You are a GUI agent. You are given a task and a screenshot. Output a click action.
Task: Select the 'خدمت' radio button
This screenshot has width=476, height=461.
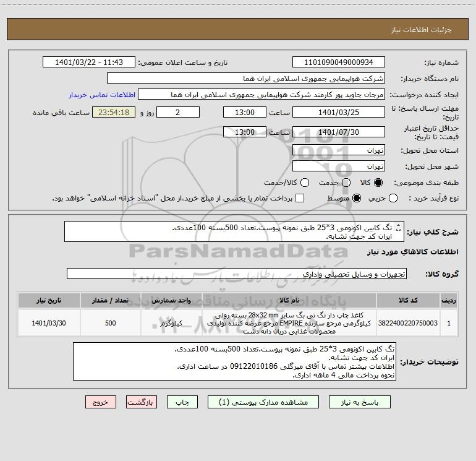point(346,183)
